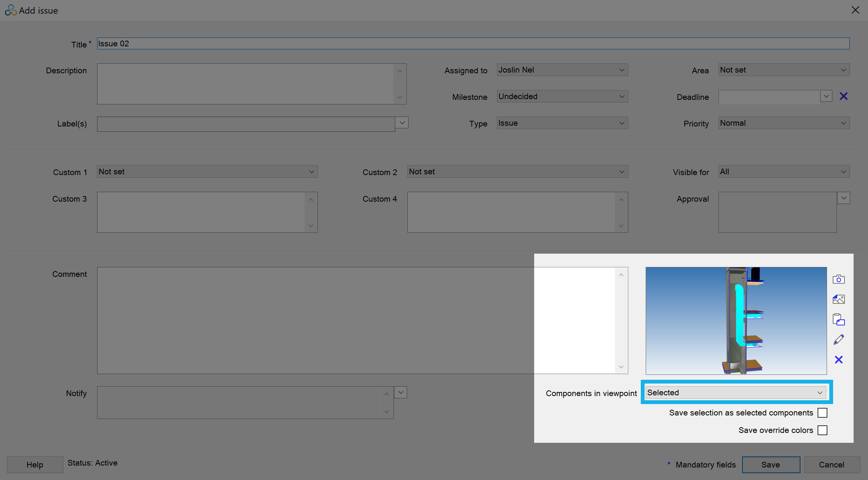Click the 3D viewpoint thumbnail image
Screen dimensions: 868x480
pos(736,321)
